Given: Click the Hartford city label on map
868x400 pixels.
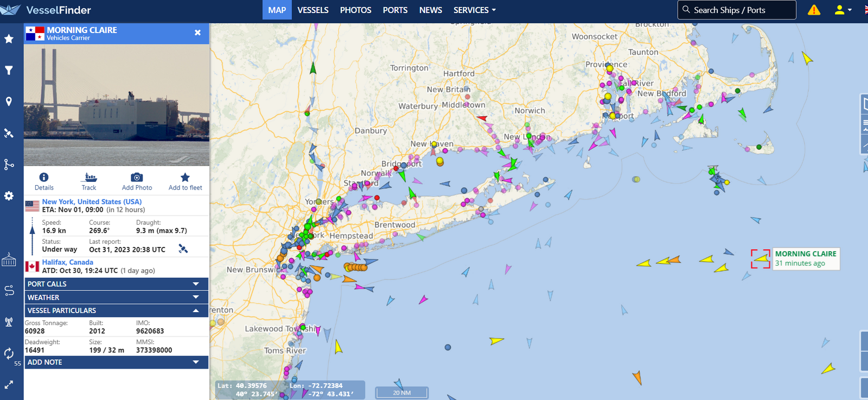Looking at the screenshot, I should (459, 74).
